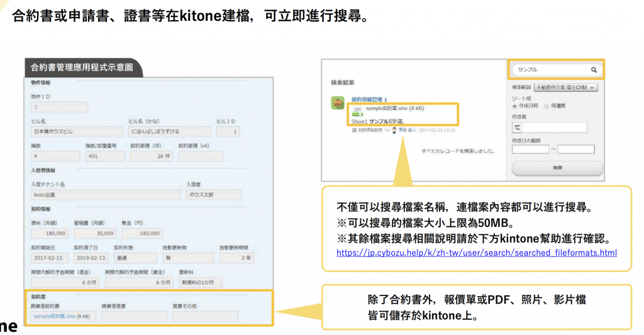
Task: Click the sample契約書.xlsx (8 KB) search result text
Action: [x=395, y=108]
